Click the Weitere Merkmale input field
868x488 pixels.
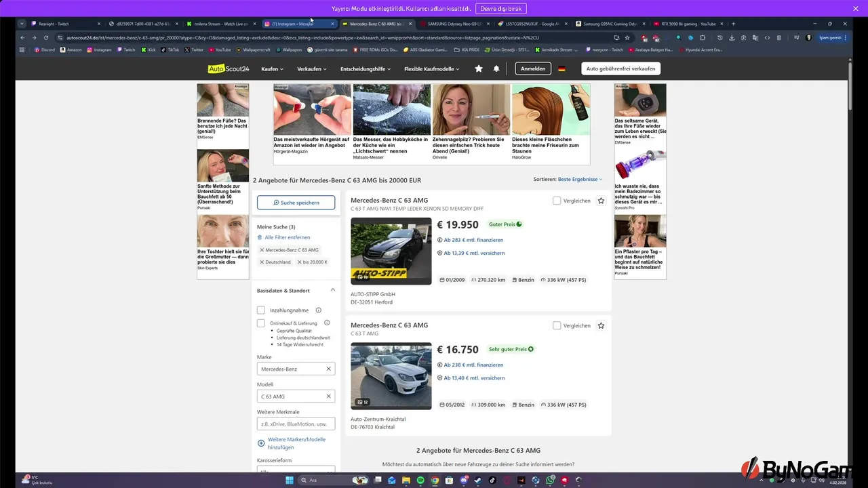point(296,424)
